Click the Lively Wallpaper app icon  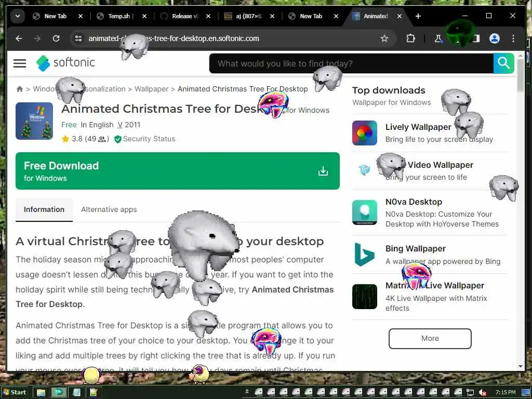click(x=364, y=133)
